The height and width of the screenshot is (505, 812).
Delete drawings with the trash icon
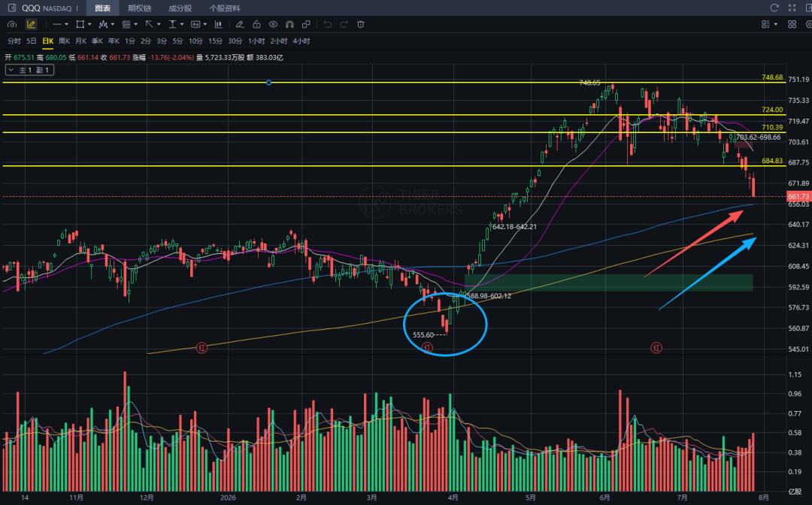(361, 24)
